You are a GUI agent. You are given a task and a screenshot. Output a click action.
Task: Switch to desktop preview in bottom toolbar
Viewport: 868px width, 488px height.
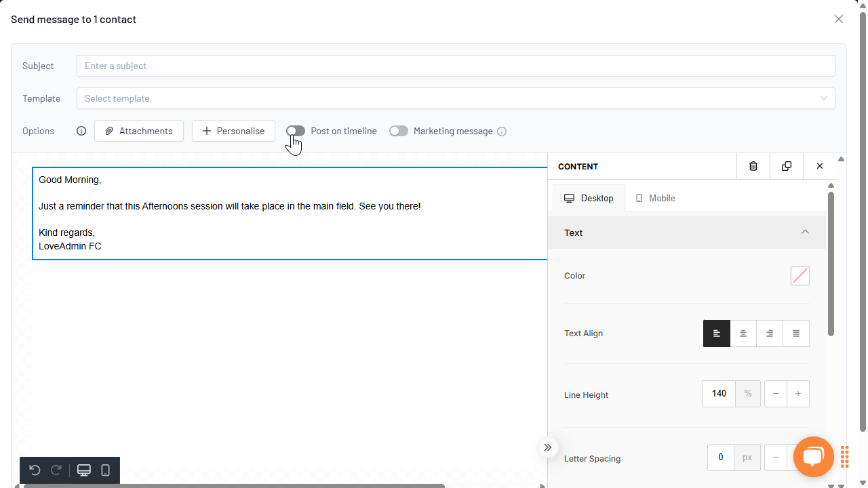84,470
